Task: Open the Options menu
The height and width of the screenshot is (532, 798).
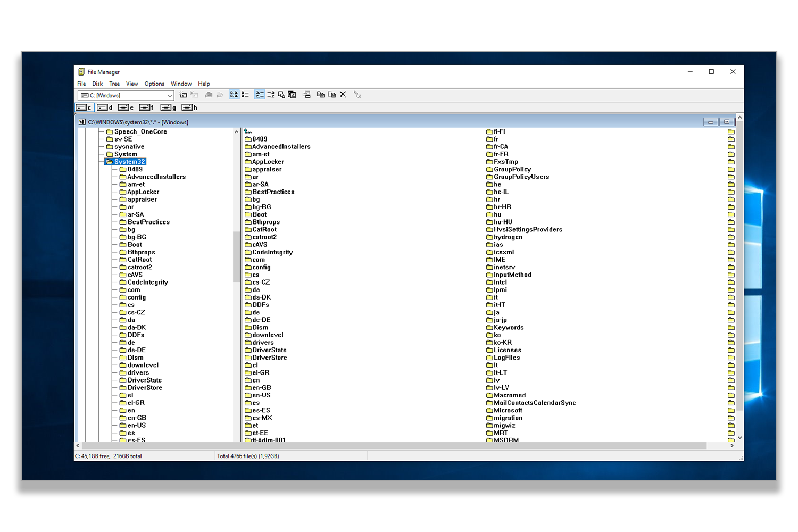Action: (154, 84)
